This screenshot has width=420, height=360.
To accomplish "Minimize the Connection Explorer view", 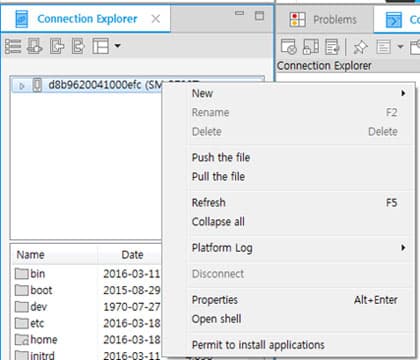I will click(x=239, y=13).
